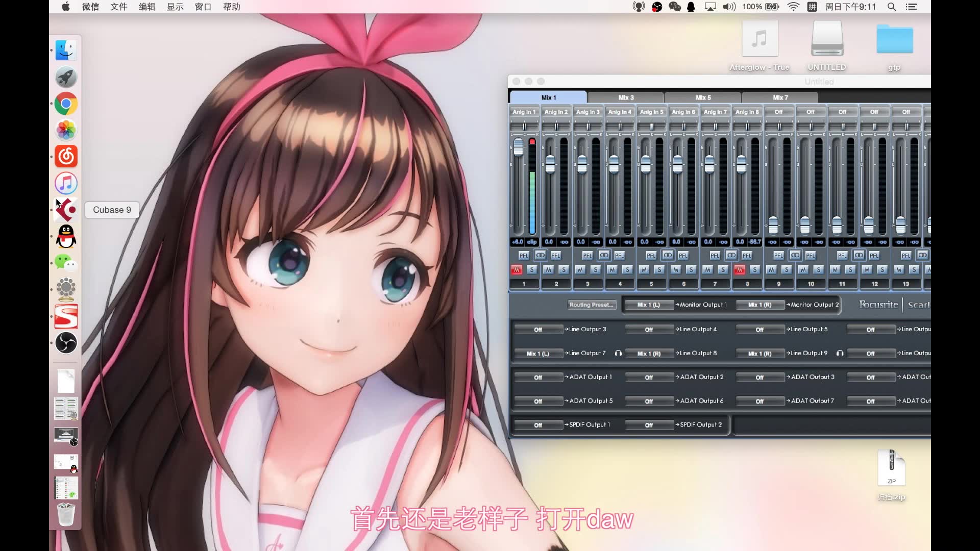
Task: Click headphone icon beside Line Output 7
Action: 618,353
